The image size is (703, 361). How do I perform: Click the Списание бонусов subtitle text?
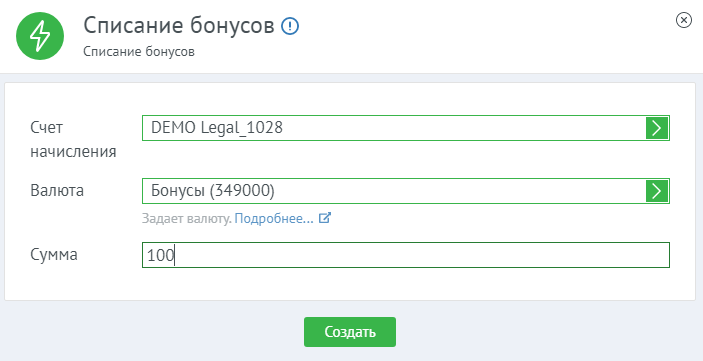(139, 52)
